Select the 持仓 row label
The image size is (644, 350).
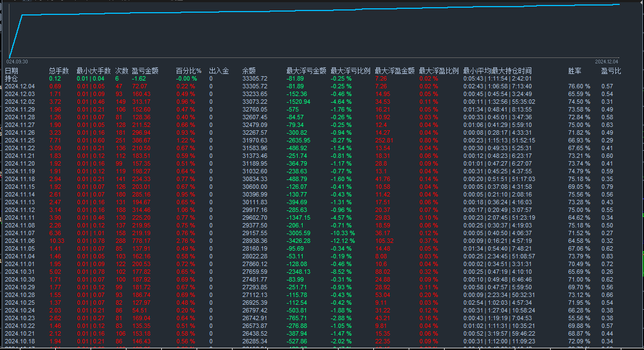click(x=12, y=78)
